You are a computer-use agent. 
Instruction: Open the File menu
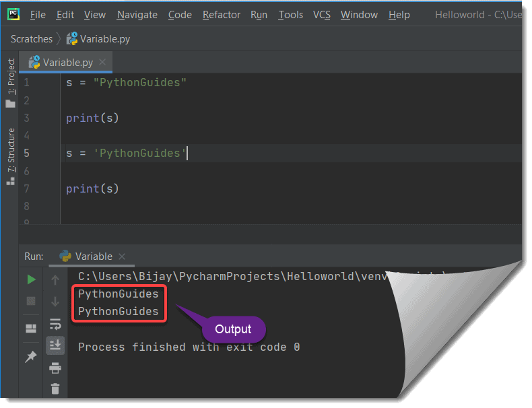[38, 15]
